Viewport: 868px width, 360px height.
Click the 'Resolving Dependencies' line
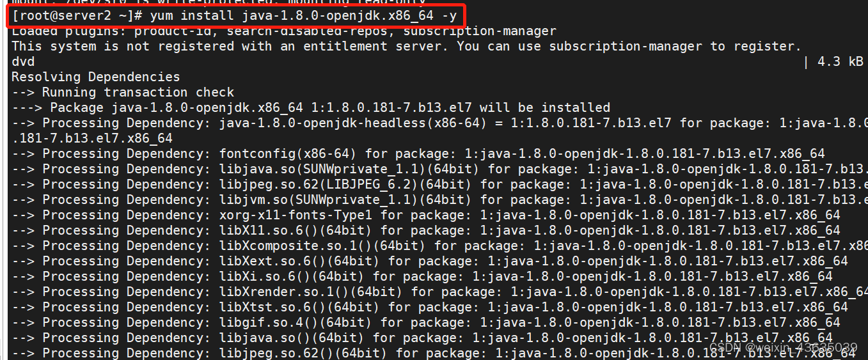[x=96, y=77]
